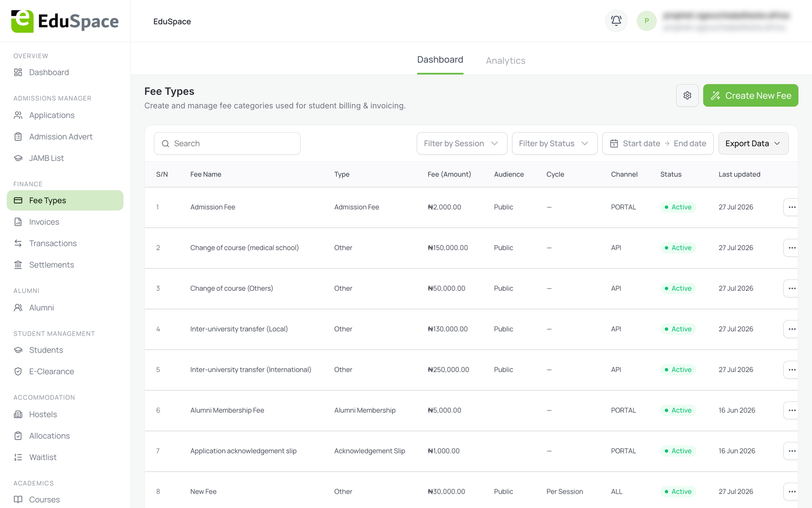
Task: Click the user avatar with letter P
Action: point(647,21)
